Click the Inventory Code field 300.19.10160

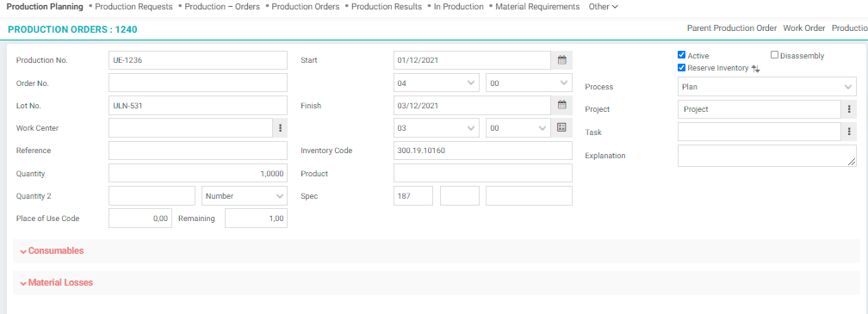point(483,151)
